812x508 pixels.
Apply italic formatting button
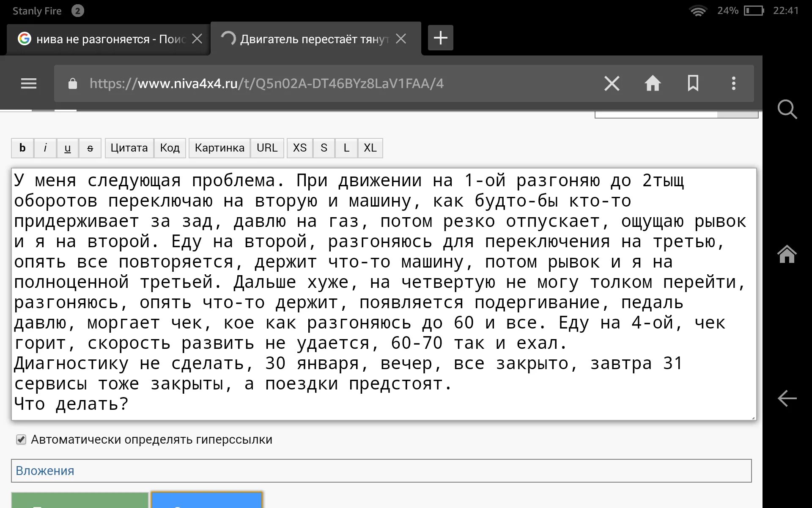45,148
